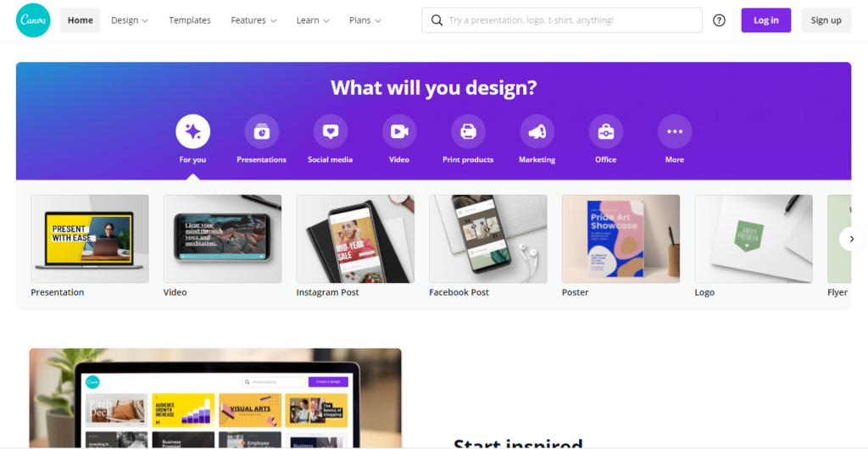Open the help question mark icon
Viewport: 868px width, 449px height.
click(x=719, y=20)
